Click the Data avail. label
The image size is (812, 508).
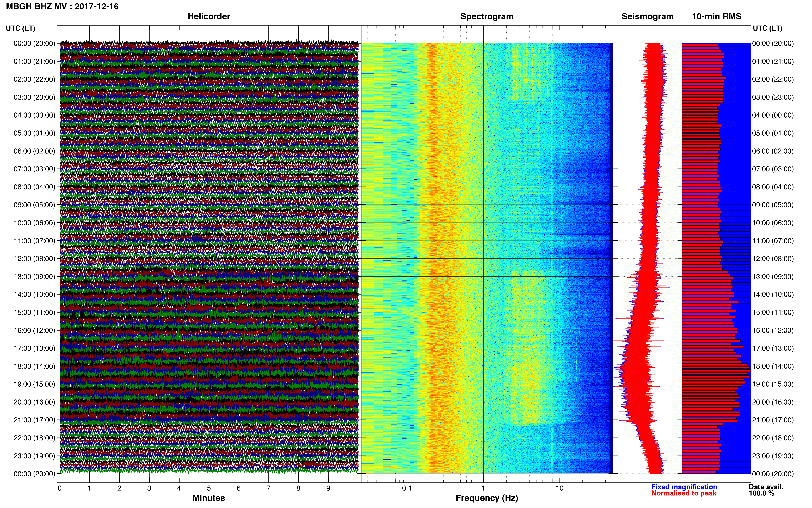766,487
